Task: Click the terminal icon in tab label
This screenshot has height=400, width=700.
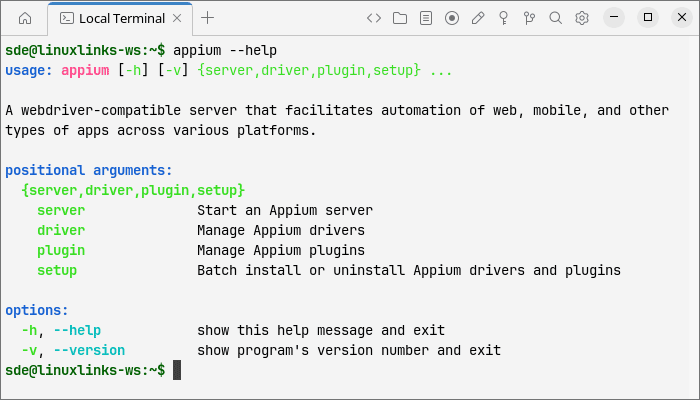Action: point(67,18)
